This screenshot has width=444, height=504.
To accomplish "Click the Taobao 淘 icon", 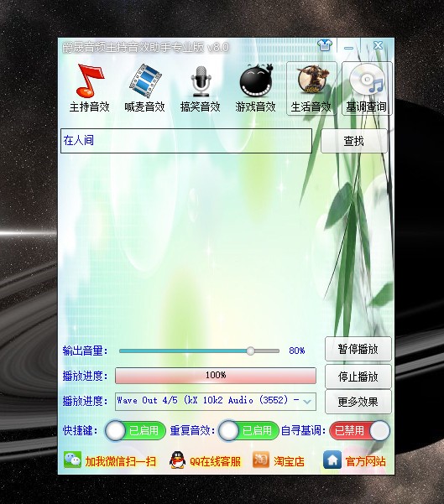I will [x=260, y=460].
